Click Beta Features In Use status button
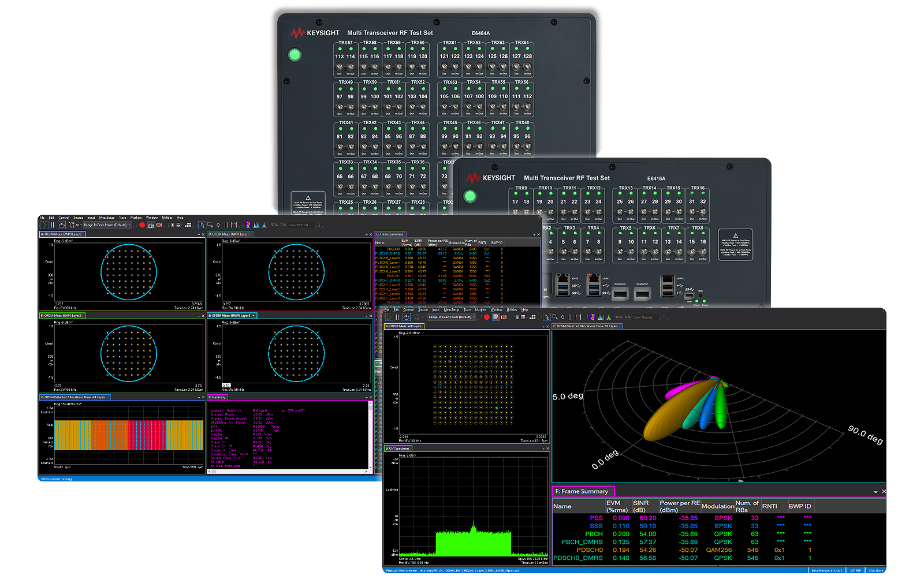This screenshot has width=924, height=583. pos(827,570)
